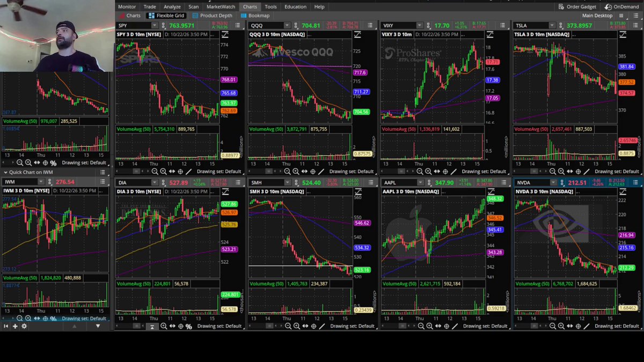
Task: Zoom out on the SMH chart
Action: point(288,326)
